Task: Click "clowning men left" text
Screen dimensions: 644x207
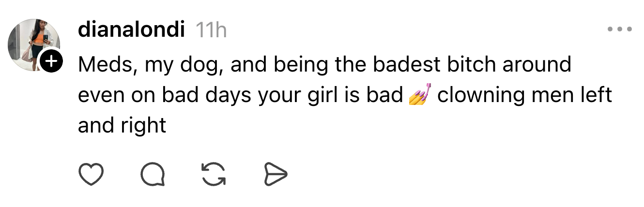Action: pyautogui.click(x=524, y=95)
